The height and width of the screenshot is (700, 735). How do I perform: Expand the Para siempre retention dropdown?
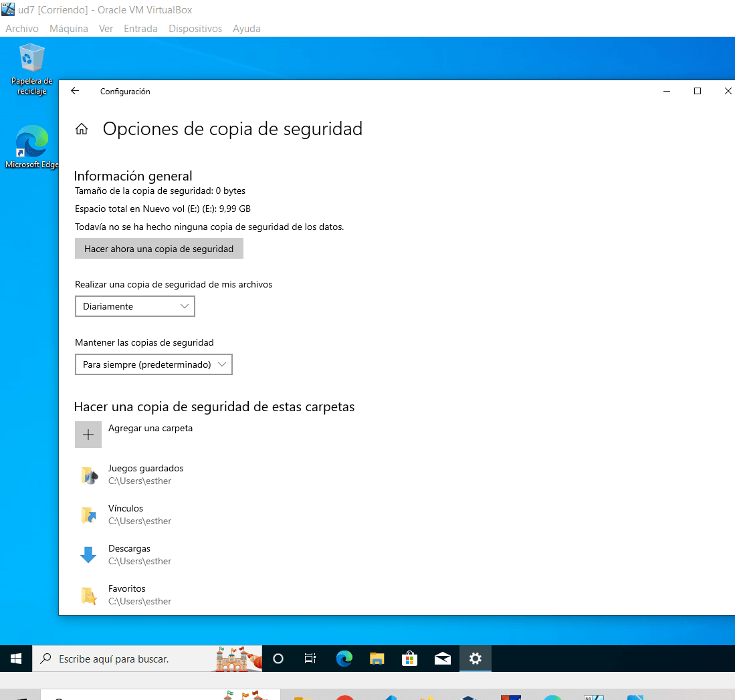(153, 364)
